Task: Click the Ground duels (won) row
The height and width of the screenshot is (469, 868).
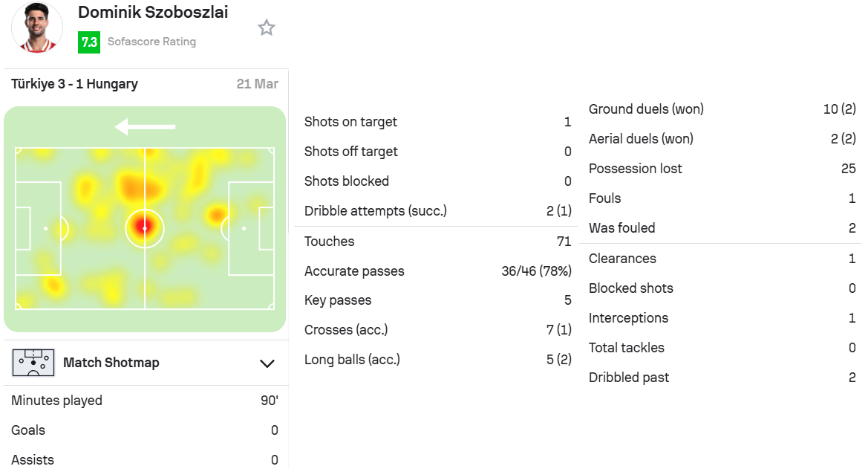Action: [x=722, y=109]
